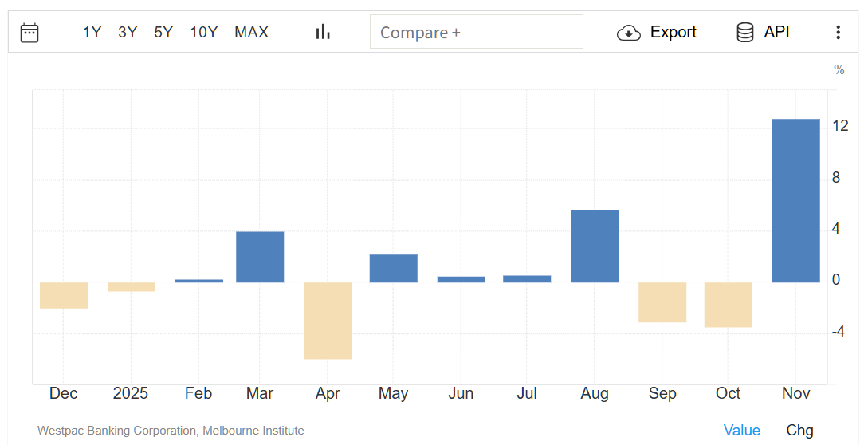Select the 1Y time range
Image resolution: width=868 pixels, height=445 pixels.
92,33
